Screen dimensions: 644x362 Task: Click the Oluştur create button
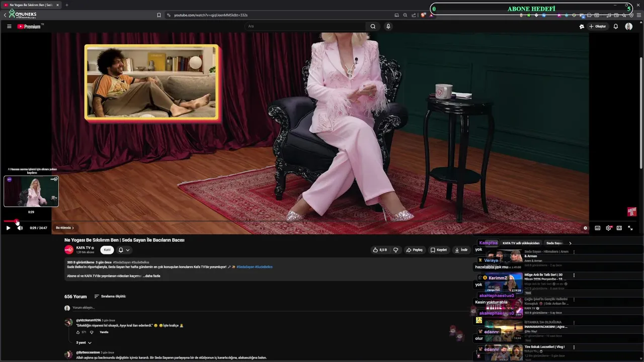point(597,27)
